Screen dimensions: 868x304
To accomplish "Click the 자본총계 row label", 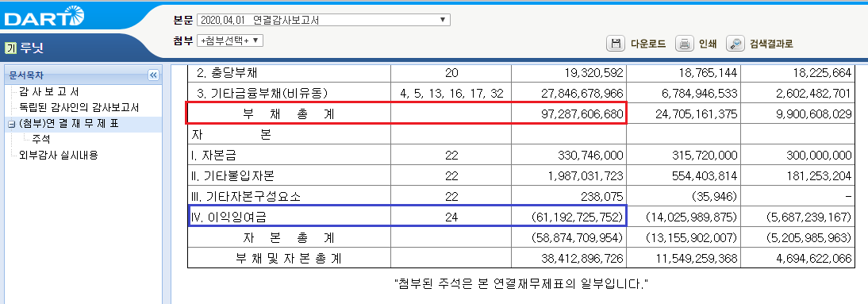I will (x=289, y=238).
